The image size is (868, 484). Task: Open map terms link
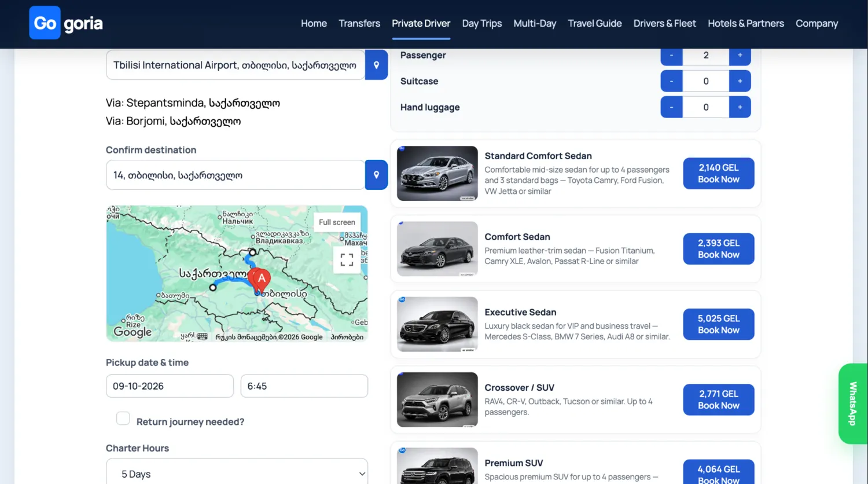click(347, 337)
